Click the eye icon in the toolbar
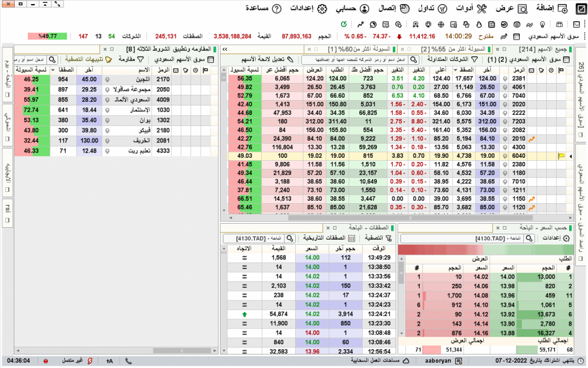Viewport: 588px width, 368px height. click(516, 25)
